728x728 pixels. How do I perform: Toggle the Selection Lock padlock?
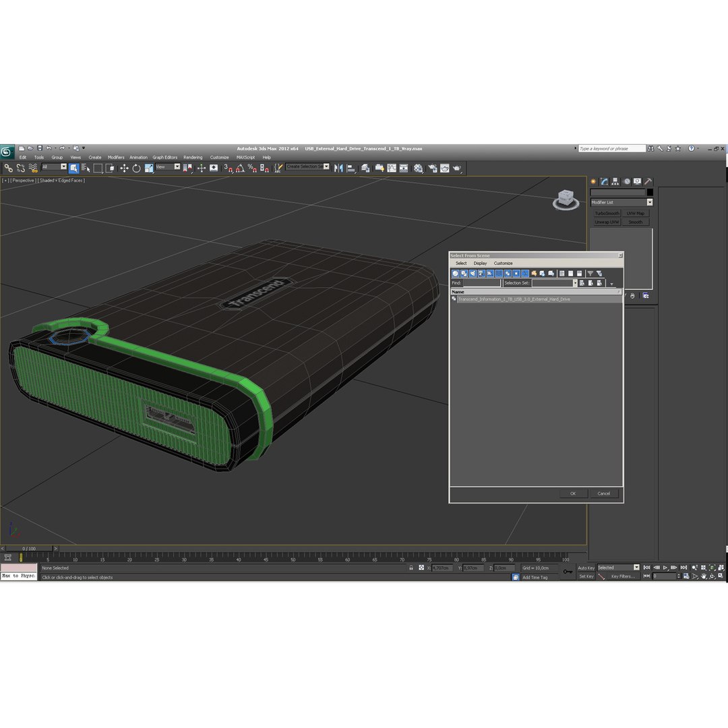pyautogui.click(x=411, y=568)
